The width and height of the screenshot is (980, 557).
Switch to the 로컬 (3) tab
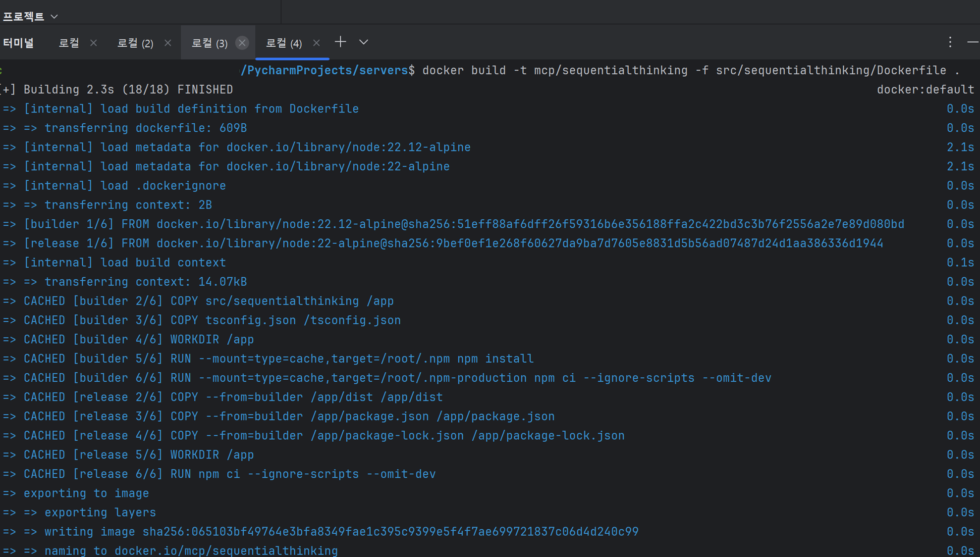click(x=209, y=43)
